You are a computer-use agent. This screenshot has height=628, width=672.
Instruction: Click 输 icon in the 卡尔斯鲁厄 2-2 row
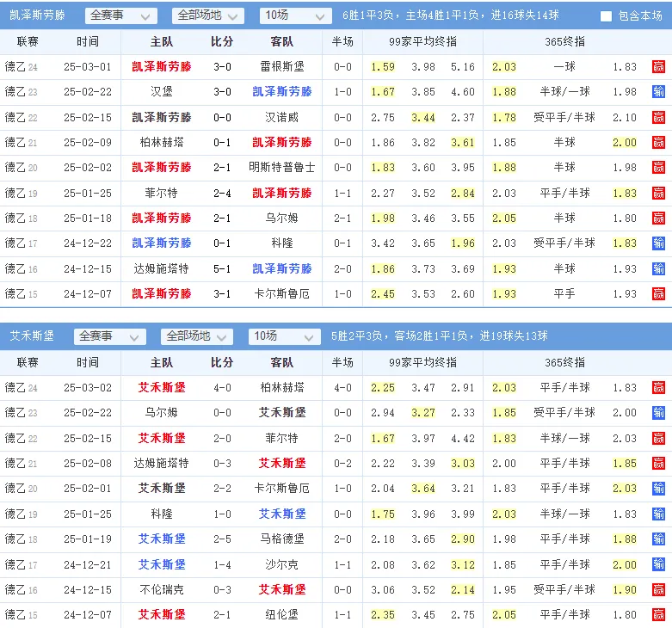tap(658, 489)
